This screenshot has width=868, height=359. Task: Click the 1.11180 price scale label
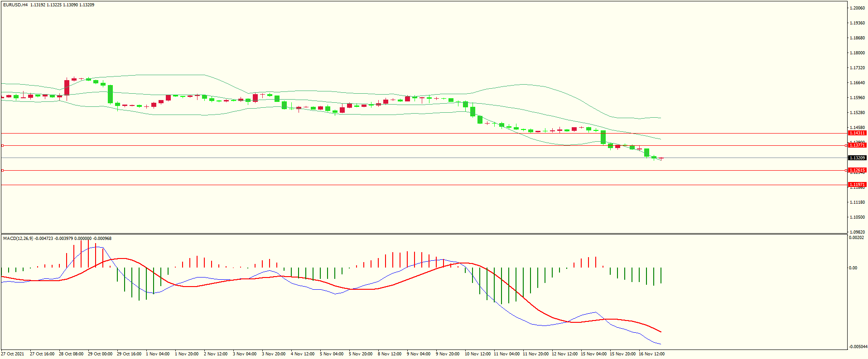[857, 202]
